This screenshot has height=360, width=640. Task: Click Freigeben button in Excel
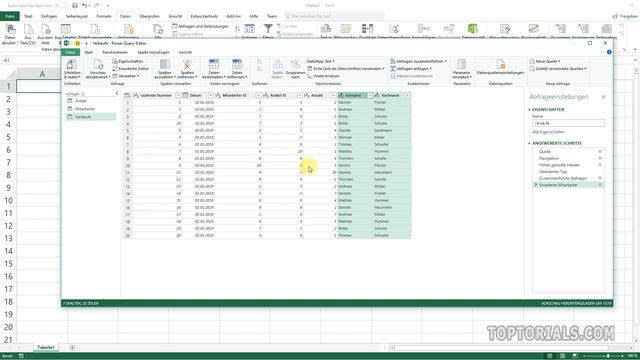(625, 16)
